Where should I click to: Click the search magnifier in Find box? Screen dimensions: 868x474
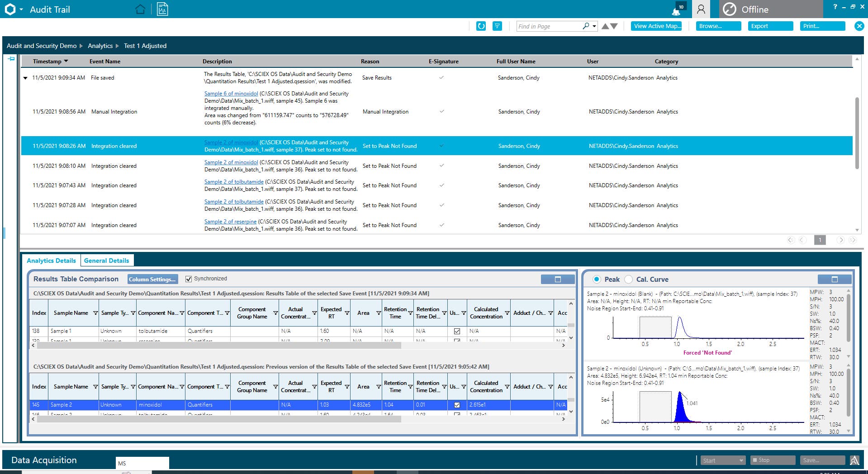pyautogui.click(x=586, y=26)
